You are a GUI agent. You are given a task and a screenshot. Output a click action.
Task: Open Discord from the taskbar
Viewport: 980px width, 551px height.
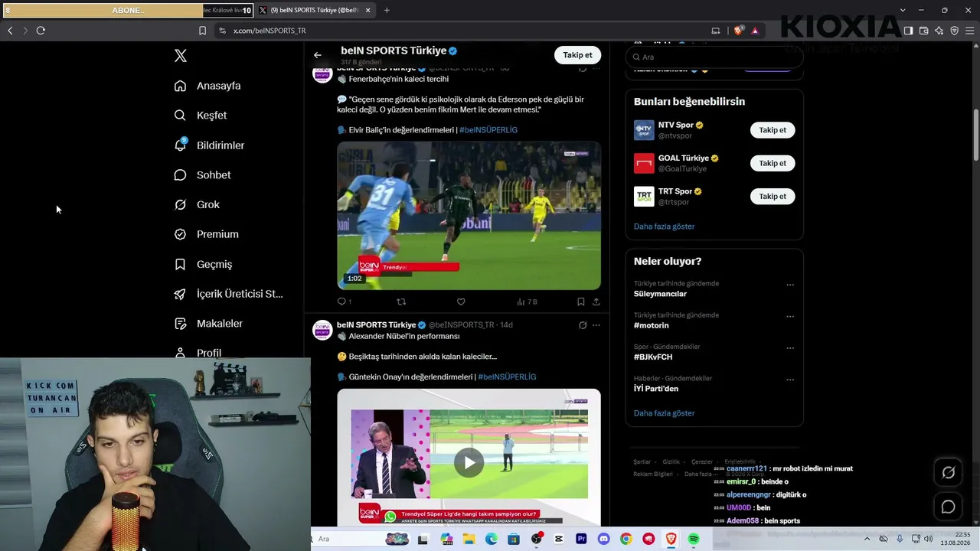tap(603, 539)
